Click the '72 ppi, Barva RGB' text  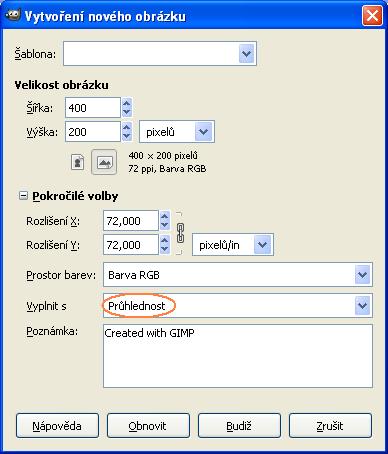click(x=167, y=169)
